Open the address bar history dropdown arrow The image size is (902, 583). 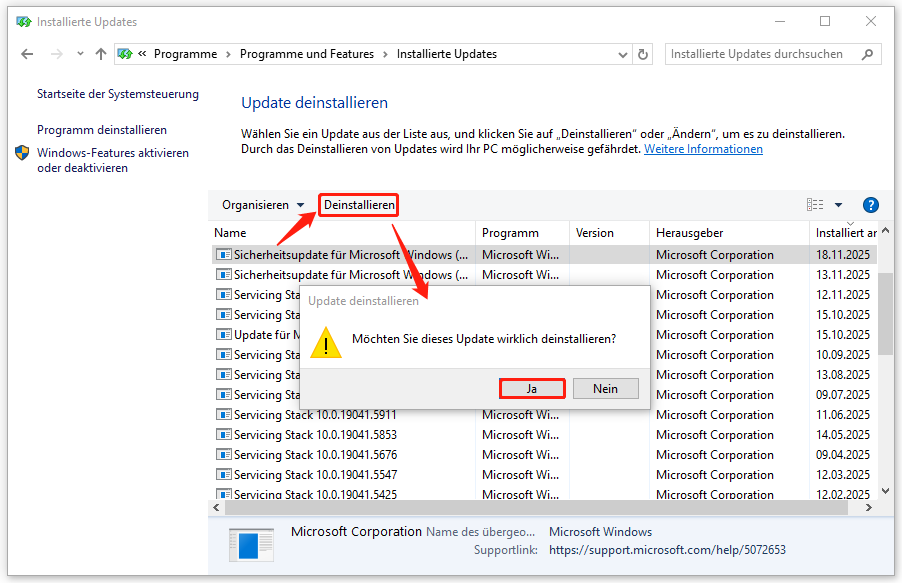coord(623,54)
